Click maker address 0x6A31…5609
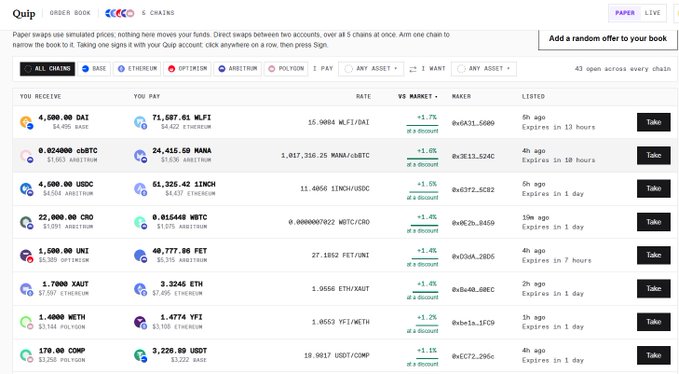The image size is (679, 374). click(x=473, y=123)
